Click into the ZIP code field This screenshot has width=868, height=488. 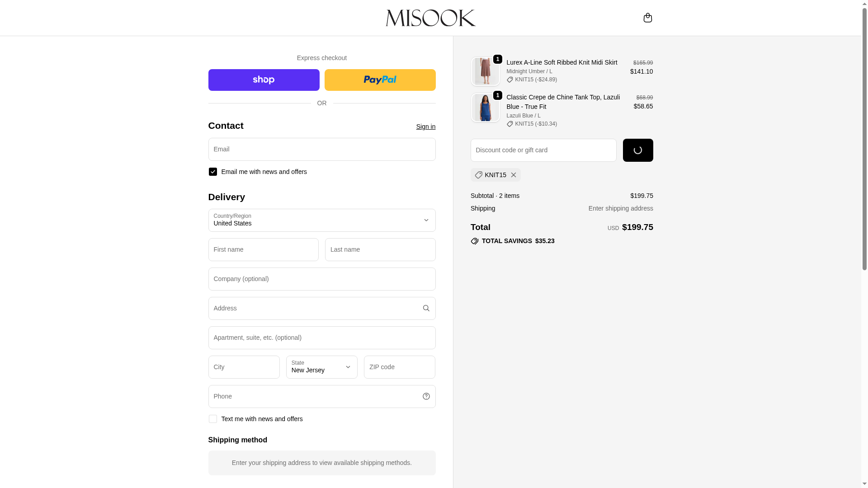click(x=399, y=367)
